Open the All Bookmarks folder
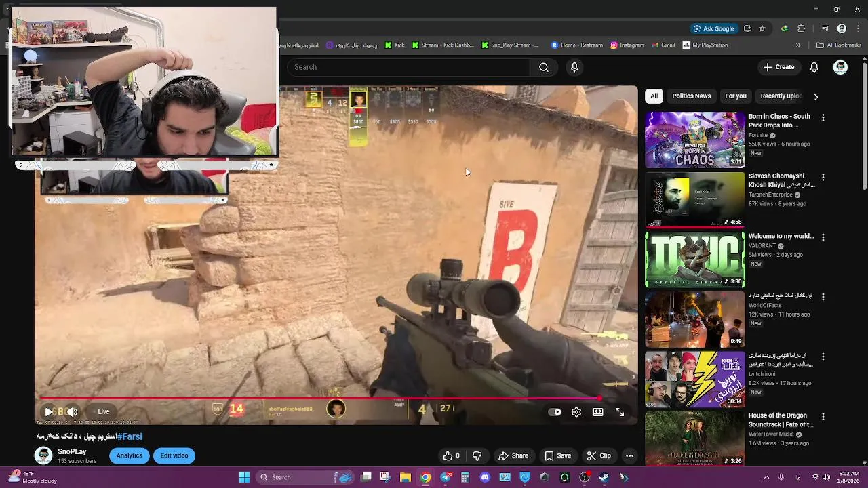This screenshot has width=868, height=488. (839, 45)
